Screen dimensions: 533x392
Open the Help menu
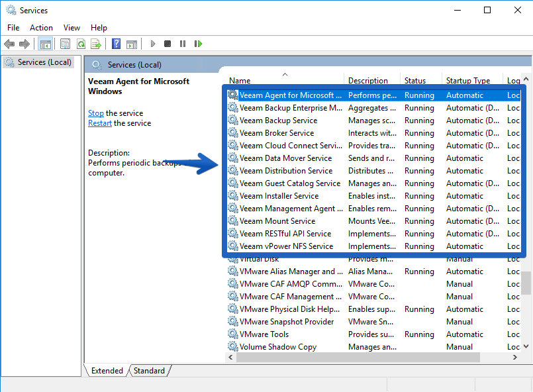(x=99, y=28)
